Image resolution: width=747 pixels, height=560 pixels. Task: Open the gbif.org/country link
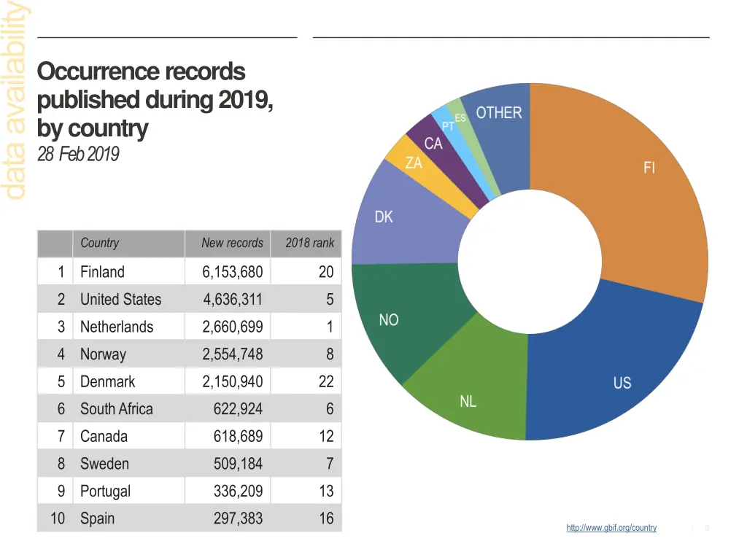(x=611, y=528)
